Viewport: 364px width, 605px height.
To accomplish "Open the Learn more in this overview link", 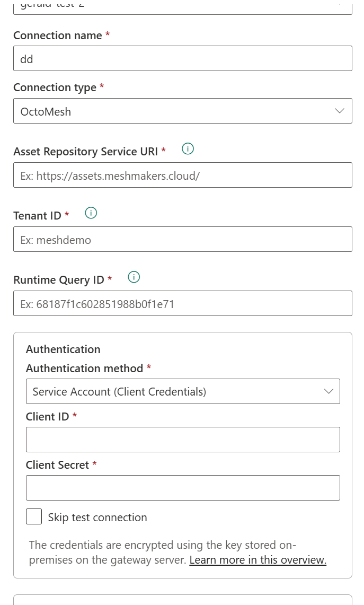I will tap(258, 560).
